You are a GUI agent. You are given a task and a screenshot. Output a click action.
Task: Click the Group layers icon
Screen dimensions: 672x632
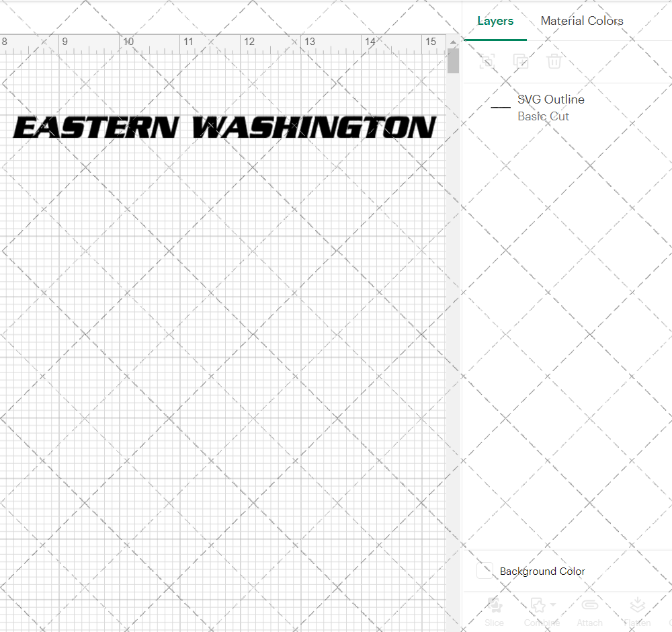pos(487,61)
